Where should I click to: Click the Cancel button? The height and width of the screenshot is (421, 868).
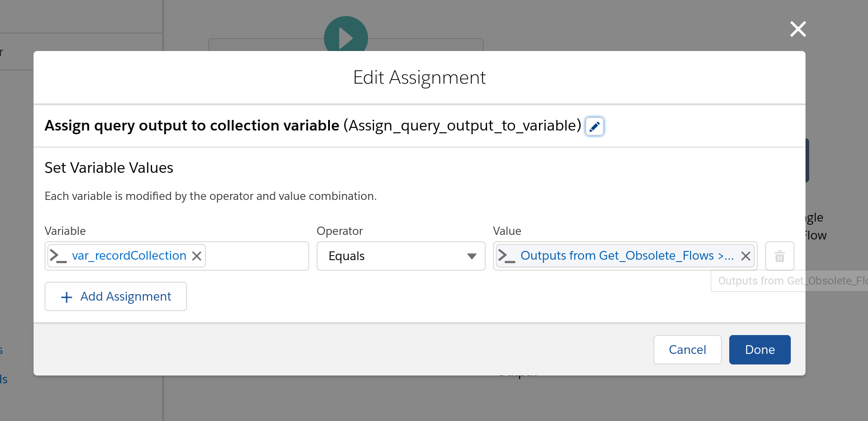point(687,350)
